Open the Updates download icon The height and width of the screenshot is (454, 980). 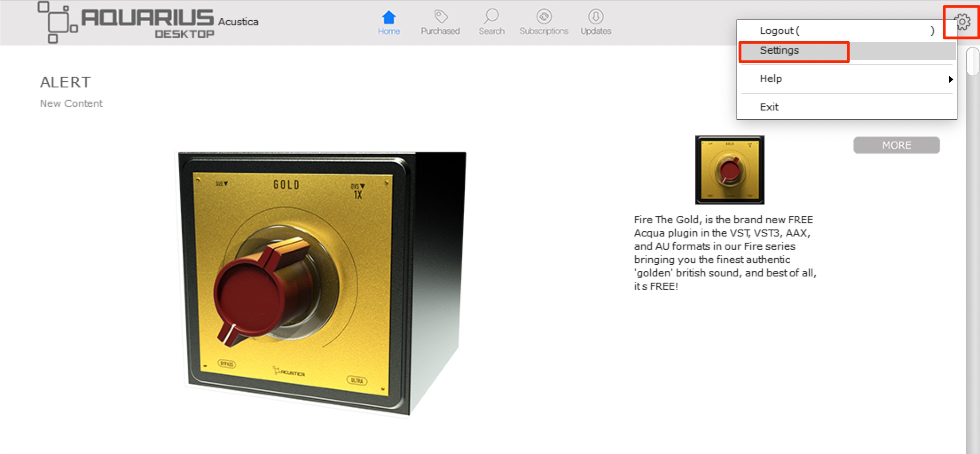click(x=596, y=22)
